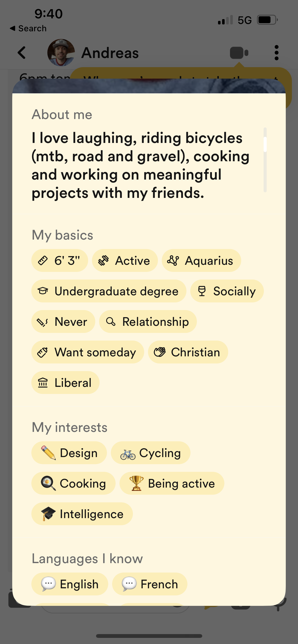Select the Relationship basics chip
Screen dimensions: 298x644
tap(148, 322)
